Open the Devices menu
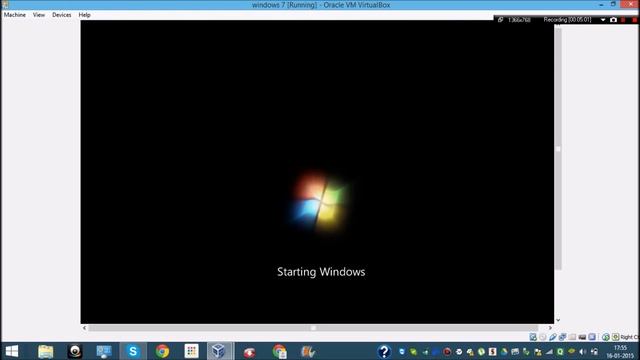This screenshot has width=640, height=360. click(x=62, y=15)
